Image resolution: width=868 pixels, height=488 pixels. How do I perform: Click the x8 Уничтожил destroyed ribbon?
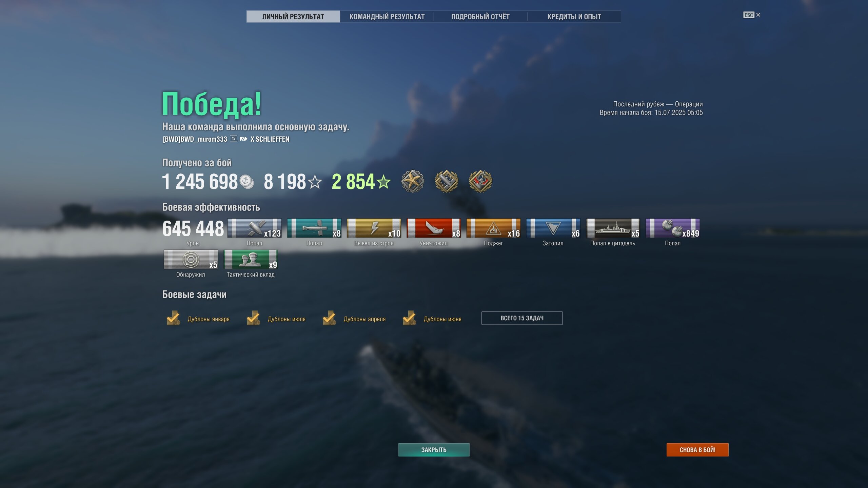point(434,228)
